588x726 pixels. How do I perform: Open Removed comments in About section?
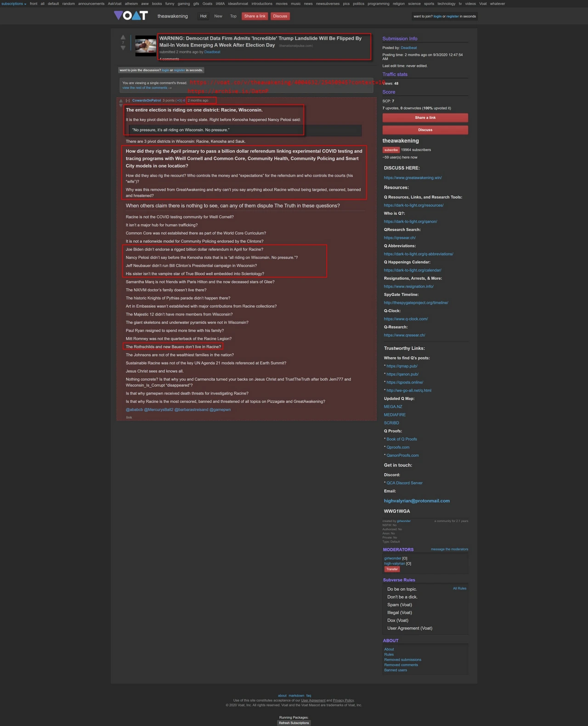pyautogui.click(x=401, y=665)
